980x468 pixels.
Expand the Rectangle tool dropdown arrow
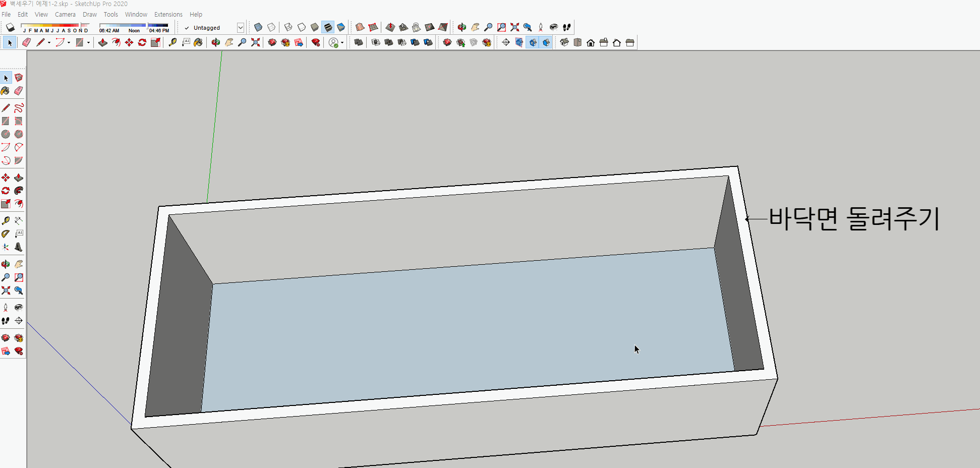coord(88,43)
